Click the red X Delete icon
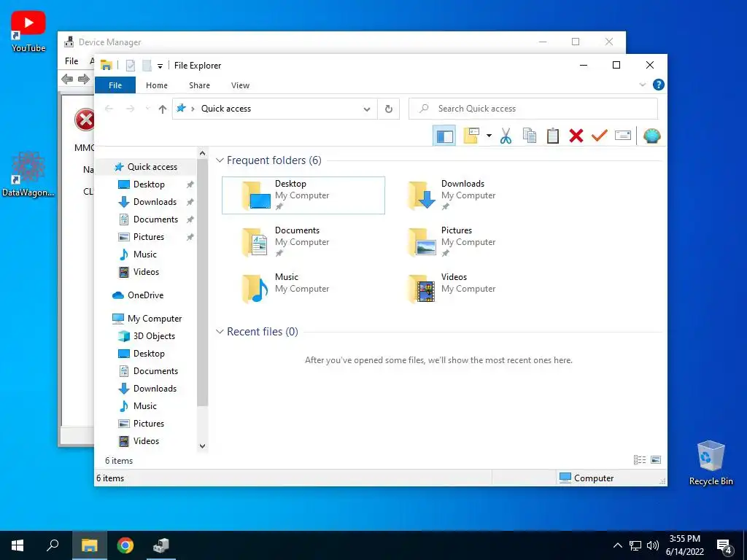Image resolution: width=747 pixels, height=560 pixels. [x=576, y=136]
